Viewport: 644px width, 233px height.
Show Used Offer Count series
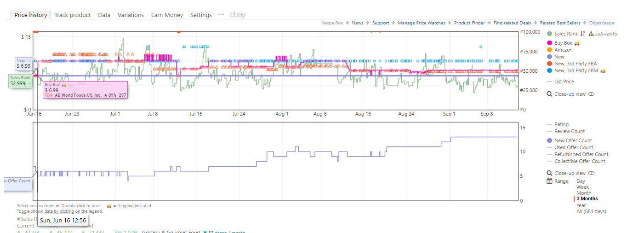574,147
